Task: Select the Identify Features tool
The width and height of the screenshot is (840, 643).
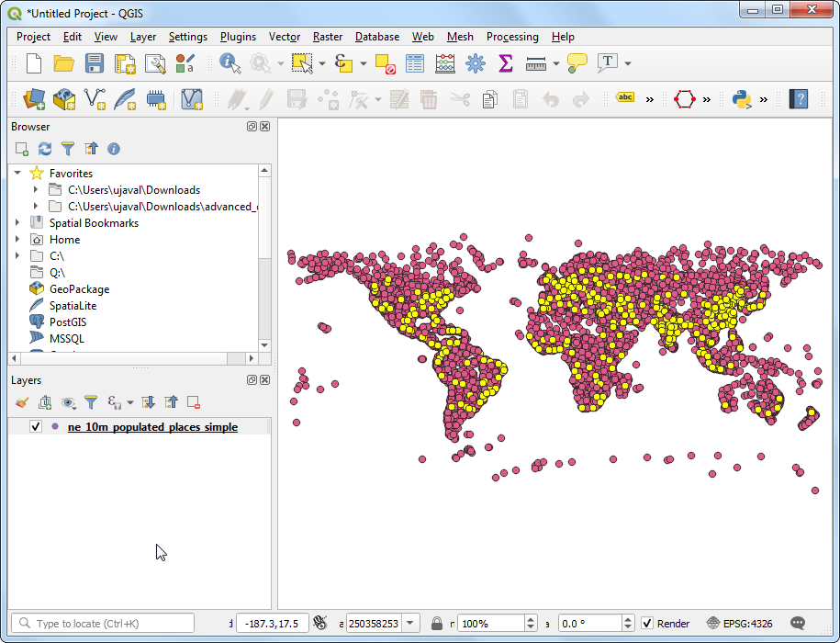Action: pyautogui.click(x=229, y=63)
